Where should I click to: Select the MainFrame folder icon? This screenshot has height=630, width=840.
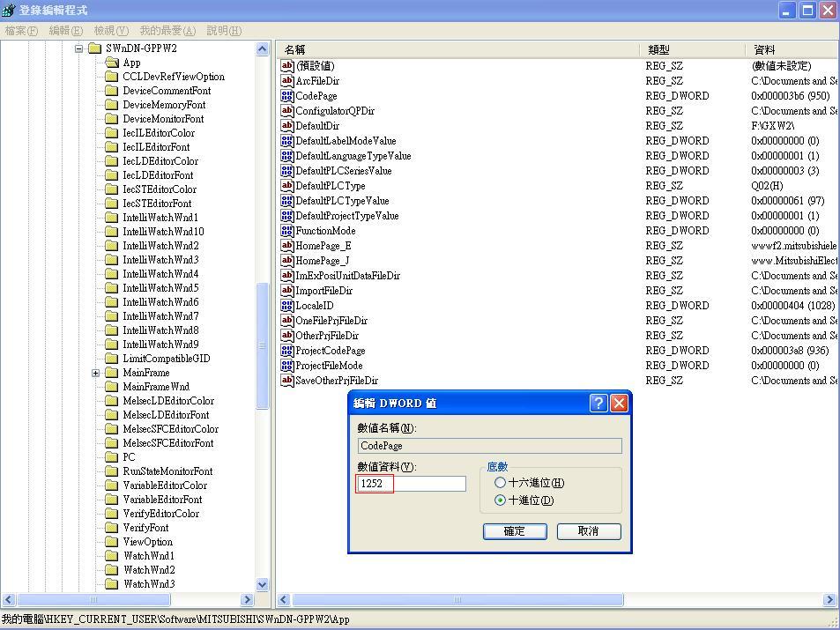click(x=111, y=373)
